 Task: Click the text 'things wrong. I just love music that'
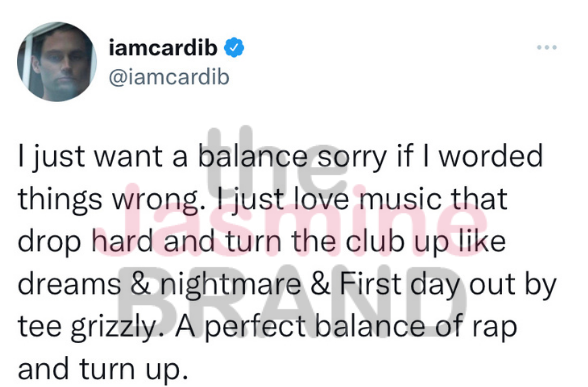pyautogui.click(x=262, y=200)
